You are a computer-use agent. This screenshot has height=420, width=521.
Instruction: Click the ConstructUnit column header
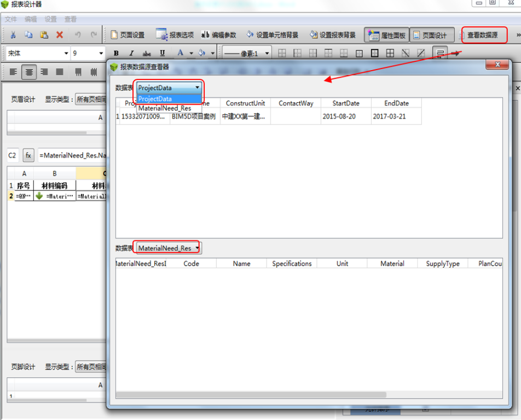pos(246,103)
